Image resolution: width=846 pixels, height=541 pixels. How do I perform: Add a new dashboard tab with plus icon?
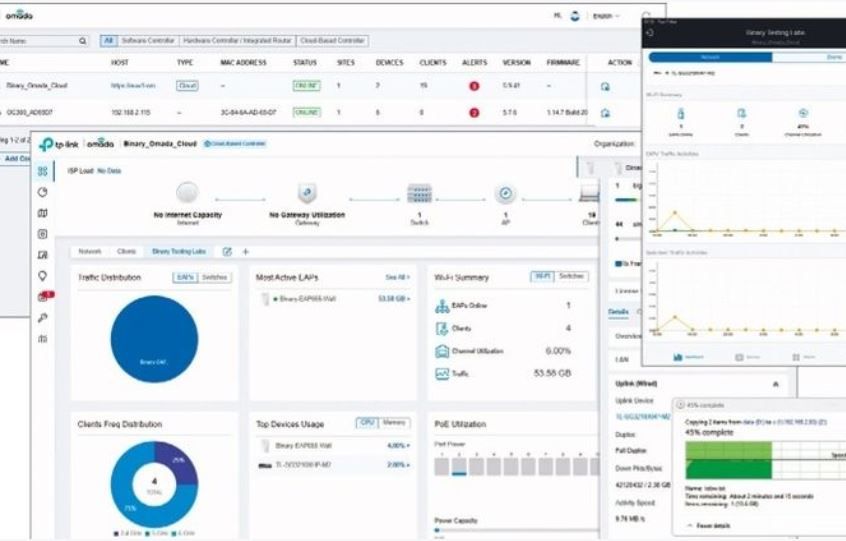[245, 251]
